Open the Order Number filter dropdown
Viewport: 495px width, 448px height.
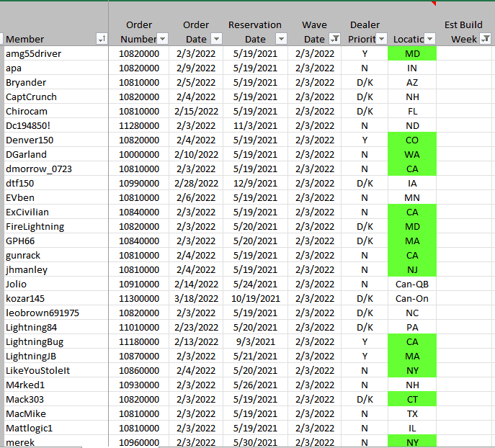tap(163, 39)
